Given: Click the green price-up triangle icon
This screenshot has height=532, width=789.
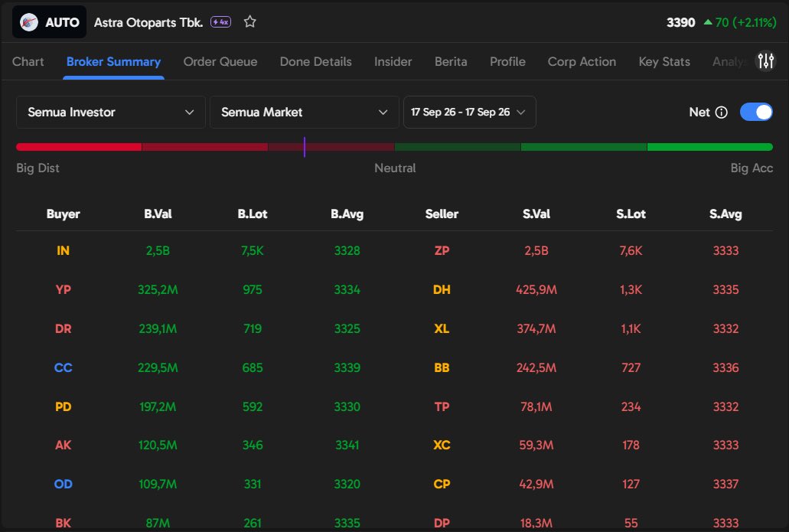Looking at the screenshot, I should pyautogui.click(x=708, y=22).
